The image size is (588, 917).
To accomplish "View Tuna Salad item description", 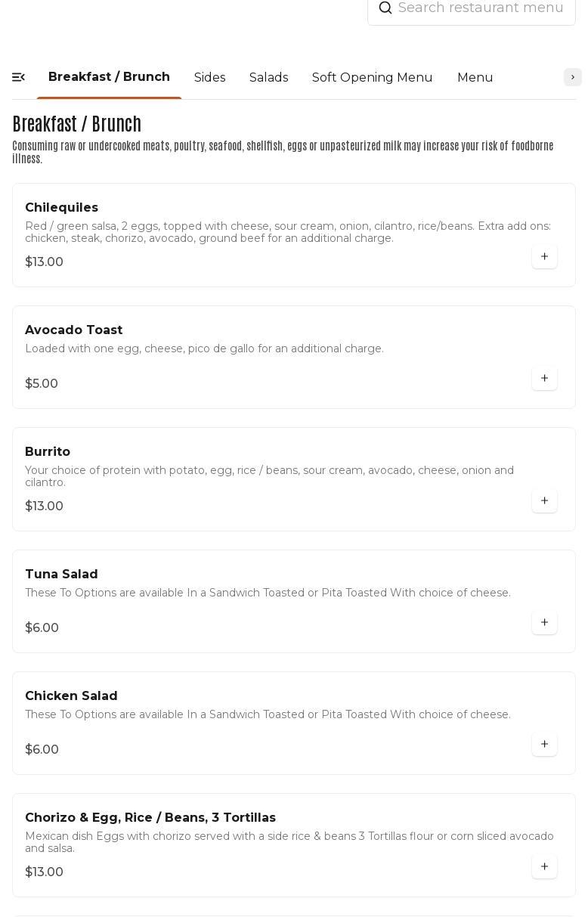I will click(x=268, y=593).
